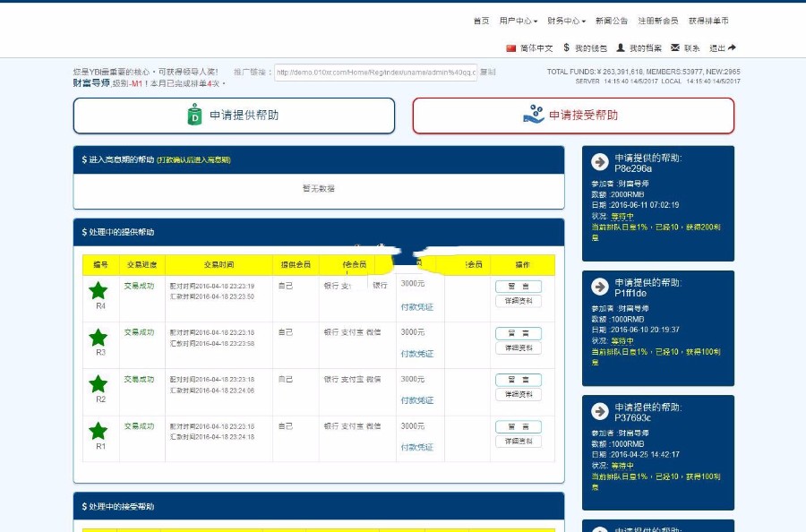The height and width of the screenshot is (532, 806).
Task: Click the 编号 column header
Action: [x=100, y=265]
